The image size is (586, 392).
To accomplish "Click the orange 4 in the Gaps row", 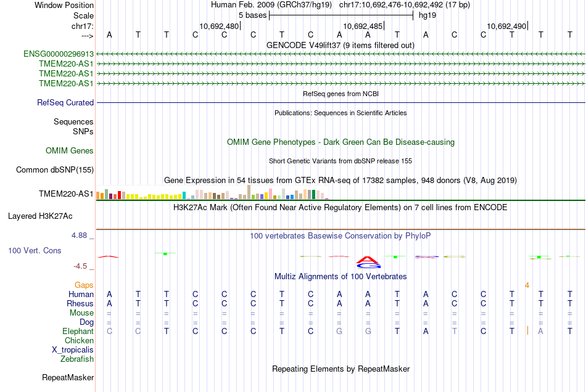I will (x=527, y=285).
